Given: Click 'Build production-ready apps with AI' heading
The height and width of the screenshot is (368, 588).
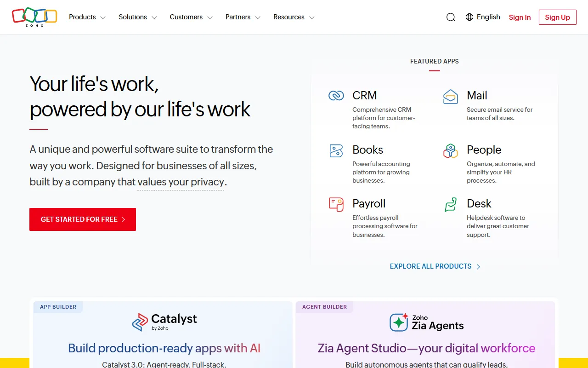Looking at the screenshot, I should 164,348.
